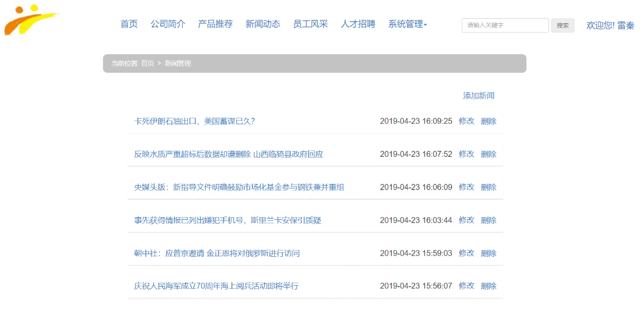Edit the 朝中社 news item
644x311 pixels.
(466, 253)
